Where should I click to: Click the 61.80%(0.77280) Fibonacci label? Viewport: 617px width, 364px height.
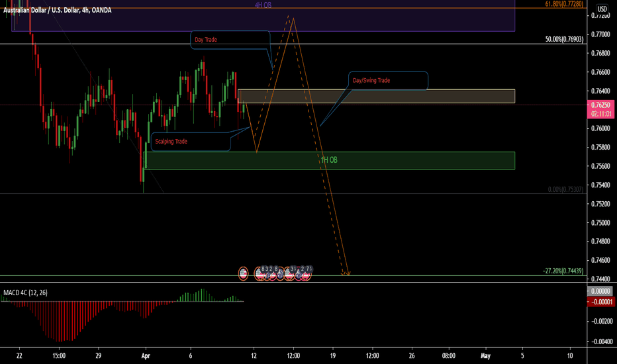coord(564,4)
